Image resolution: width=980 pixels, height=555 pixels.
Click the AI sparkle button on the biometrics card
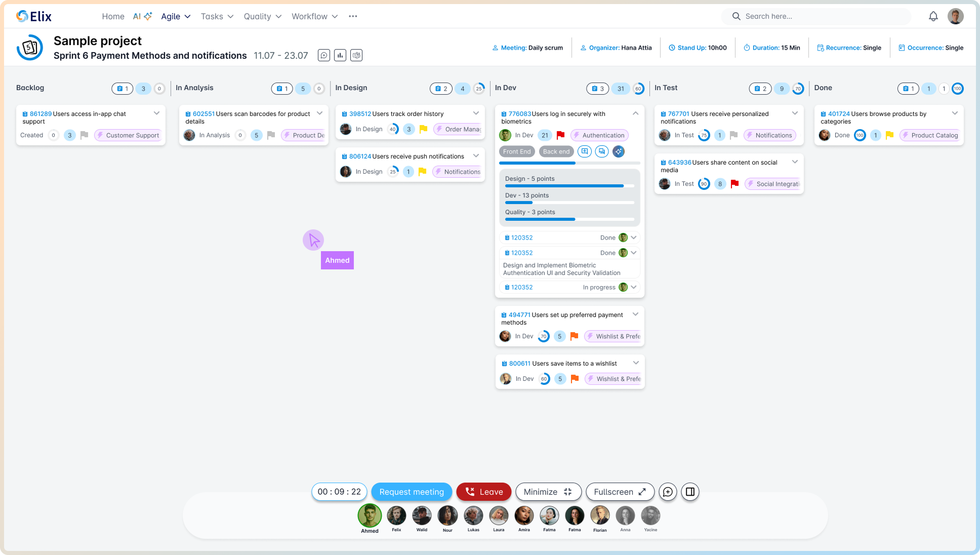pyautogui.click(x=618, y=151)
